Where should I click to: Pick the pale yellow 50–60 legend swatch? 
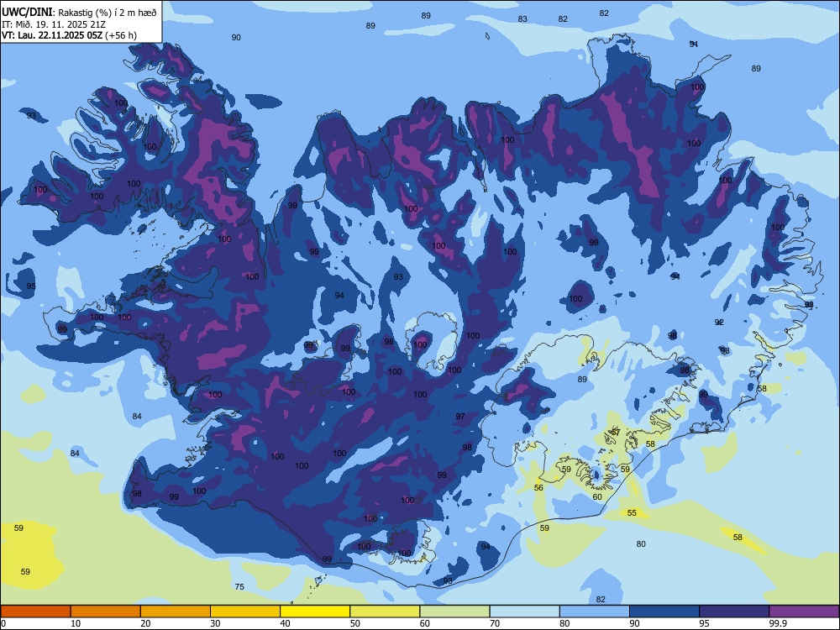pos(385,612)
